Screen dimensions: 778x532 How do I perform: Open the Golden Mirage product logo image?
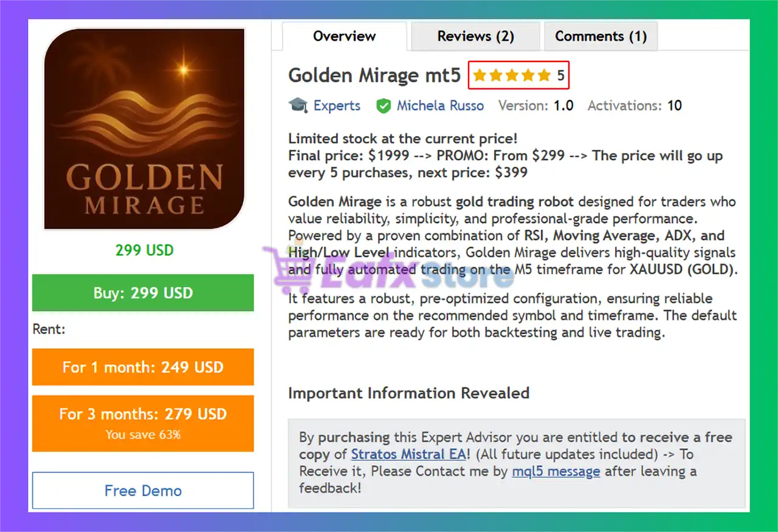point(144,129)
